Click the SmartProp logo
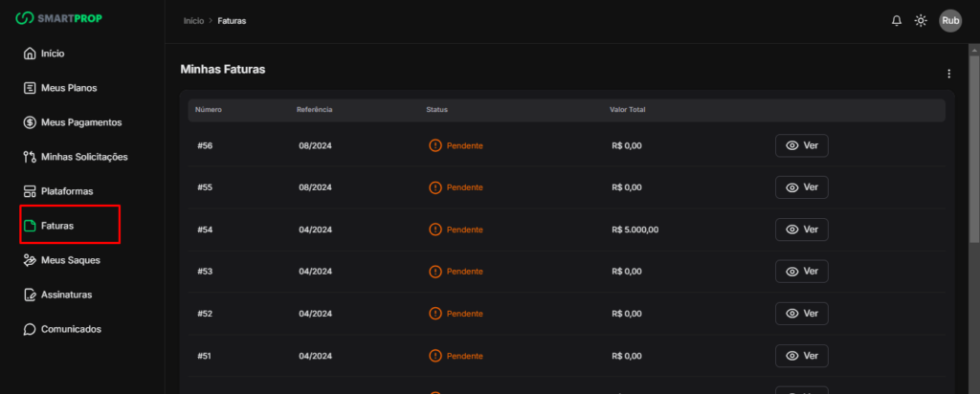The height and width of the screenshot is (394, 980). (x=58, y=19)
